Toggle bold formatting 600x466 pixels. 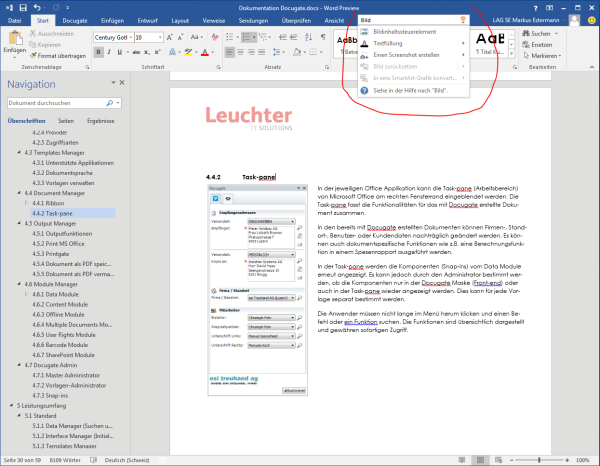[98, 52]
